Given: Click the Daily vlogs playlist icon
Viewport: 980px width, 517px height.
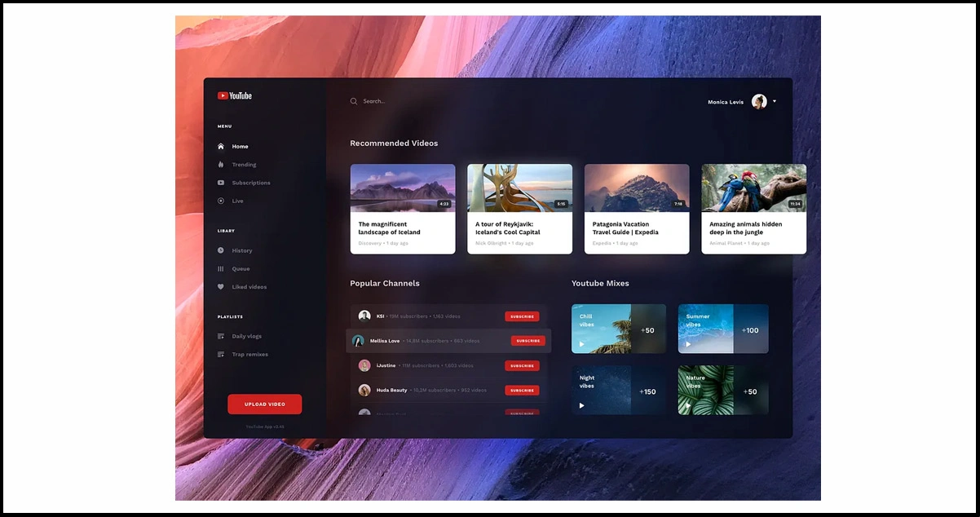Looking at the screenshot, I should (221, 336).
